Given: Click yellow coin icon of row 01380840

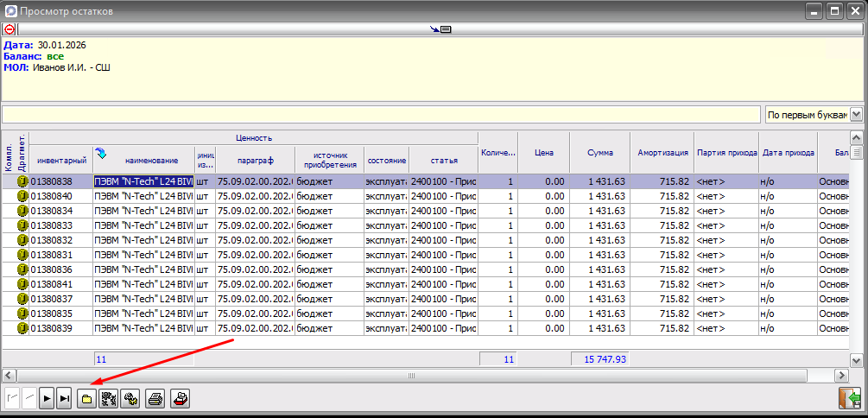Looking at the screenshot, I should click(x=22, y=196).
